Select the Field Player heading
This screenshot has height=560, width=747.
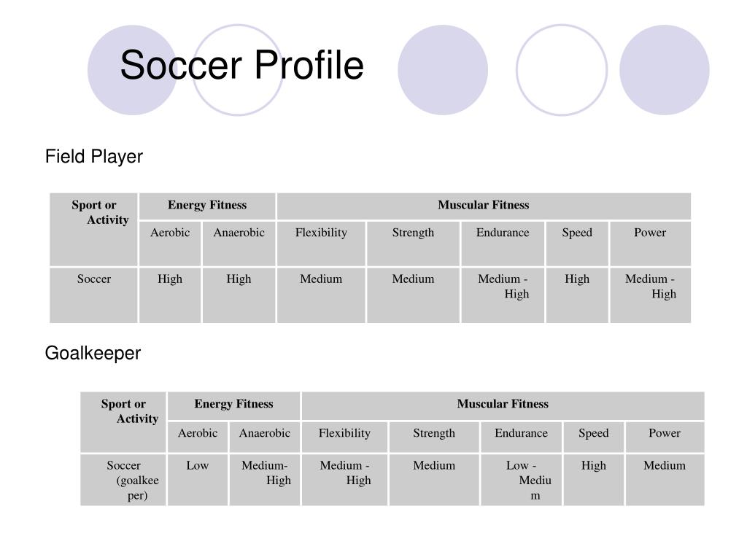[x=94, y=157]
